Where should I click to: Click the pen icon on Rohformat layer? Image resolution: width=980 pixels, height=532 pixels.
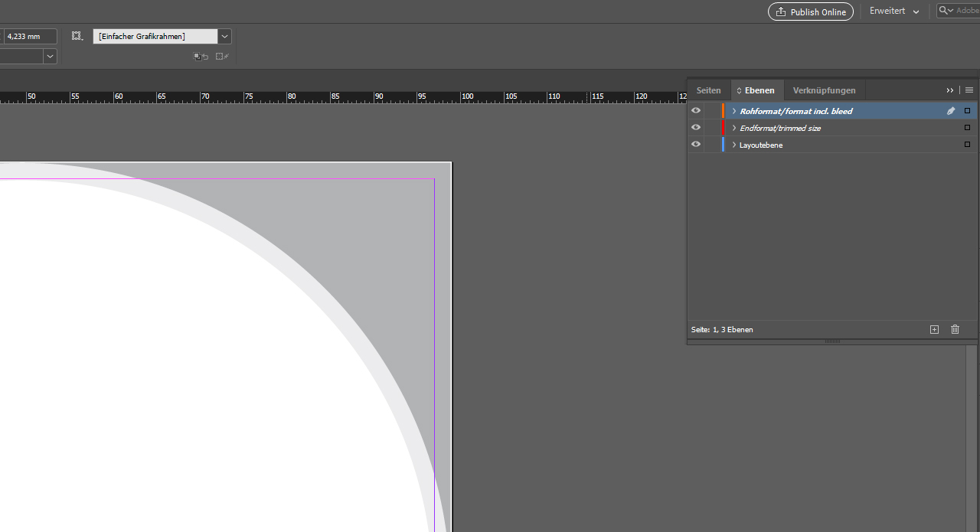click(x=951, y=111)
